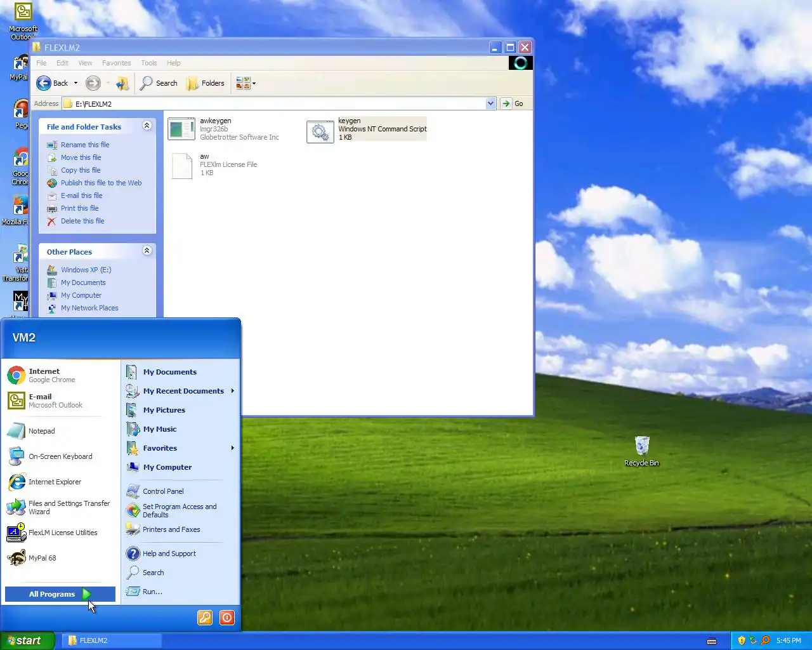This screenshot has width=812, height=650.
Task: Select the awkeygen application file
Action: pyautogui.click(x=224, y=129)
